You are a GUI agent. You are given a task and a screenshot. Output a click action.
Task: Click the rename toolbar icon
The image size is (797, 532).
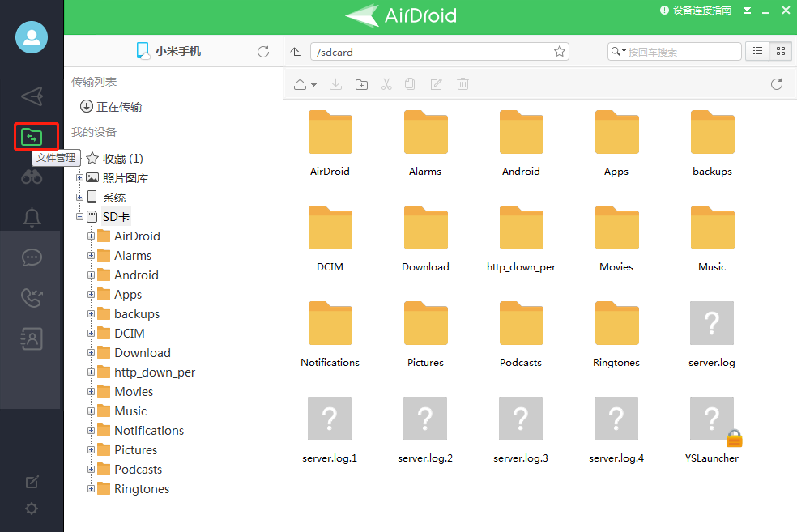pos(436,84)
